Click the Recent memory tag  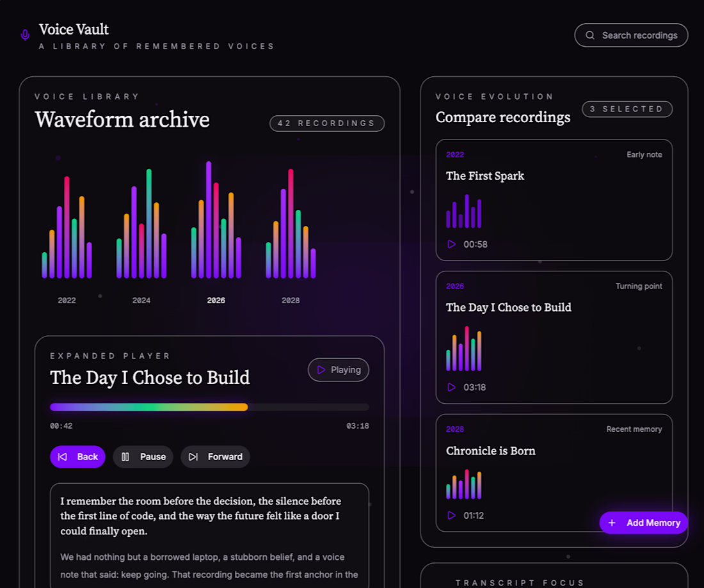pyautogui.click(x=634, y=429)
